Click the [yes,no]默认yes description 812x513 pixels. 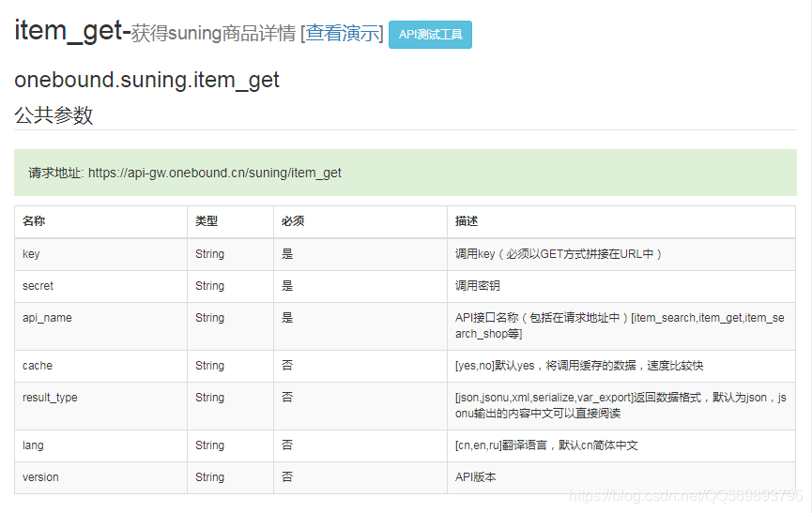pos(579,366)
